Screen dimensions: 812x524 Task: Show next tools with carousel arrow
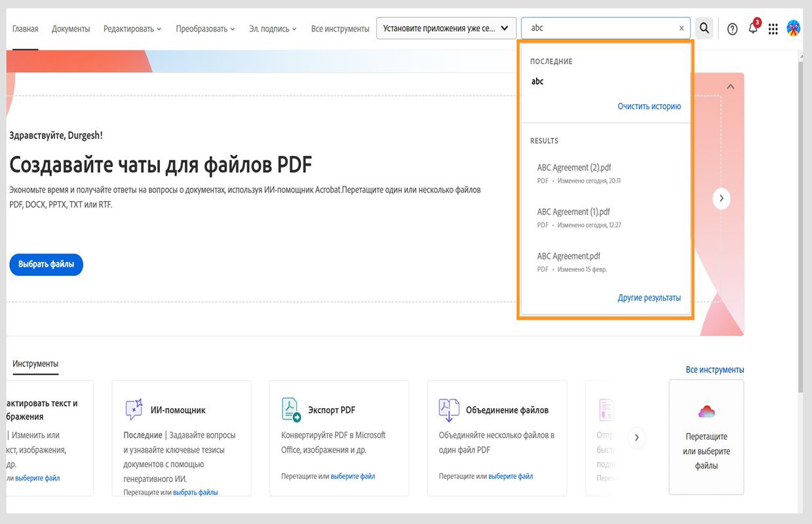tap(637, 438)
